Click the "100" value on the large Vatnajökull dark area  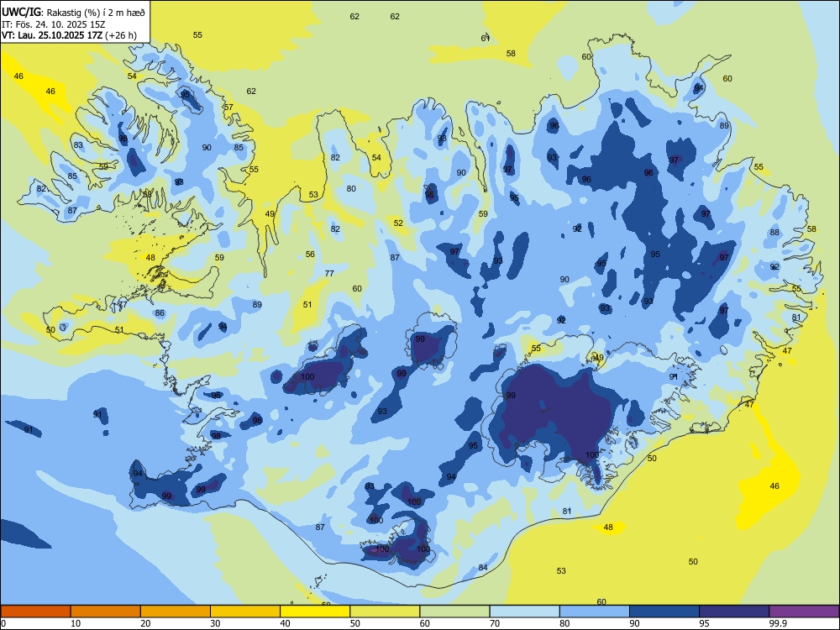pyautogui.click(x=592, y=454)
